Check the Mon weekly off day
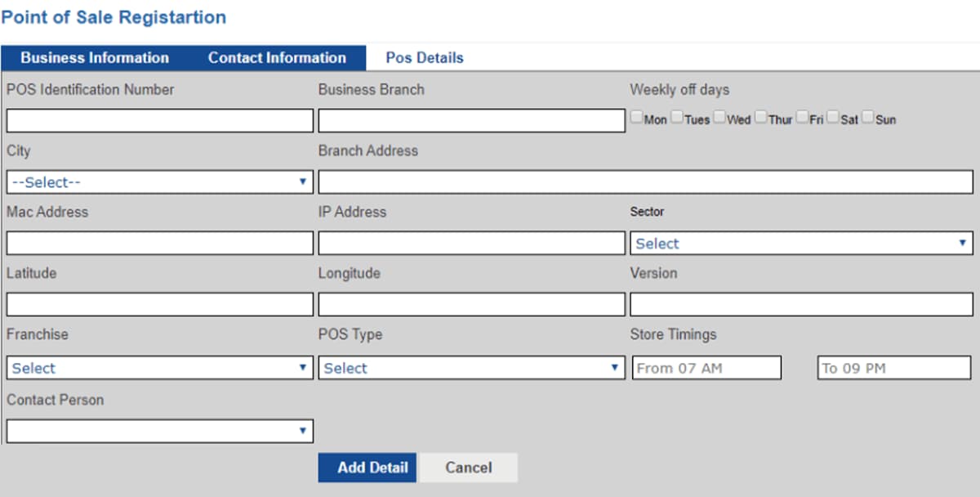The image size is (980, 497). pos(636,116)
